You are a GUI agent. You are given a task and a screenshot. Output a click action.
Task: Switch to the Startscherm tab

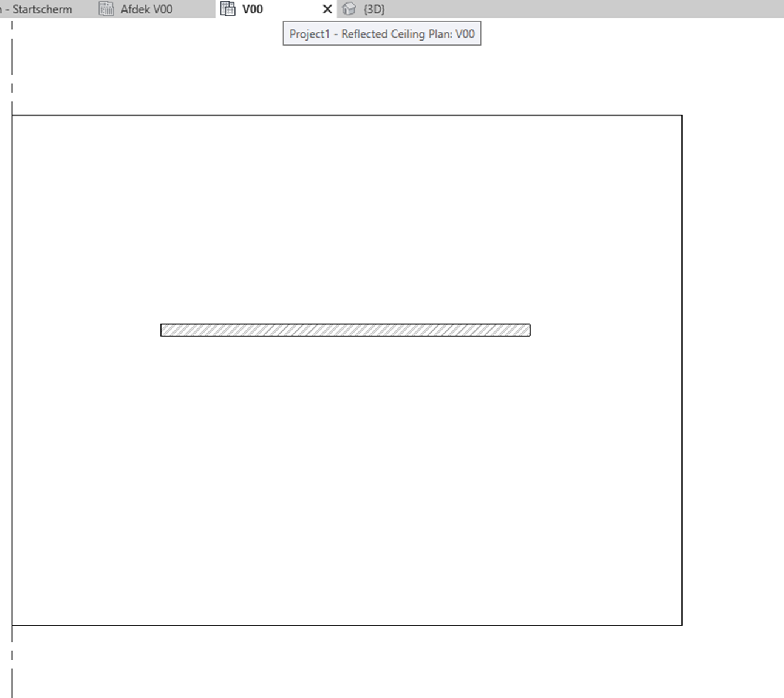(36, 9)
